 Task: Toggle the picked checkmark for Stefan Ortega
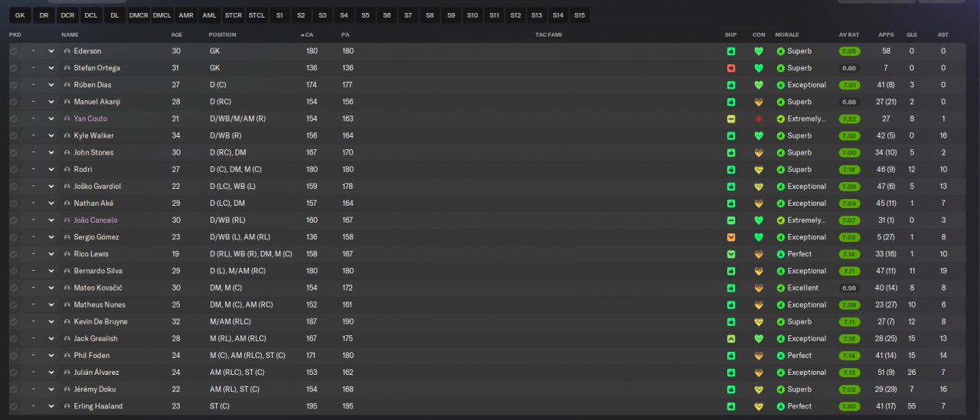click(x=13, y=68)
